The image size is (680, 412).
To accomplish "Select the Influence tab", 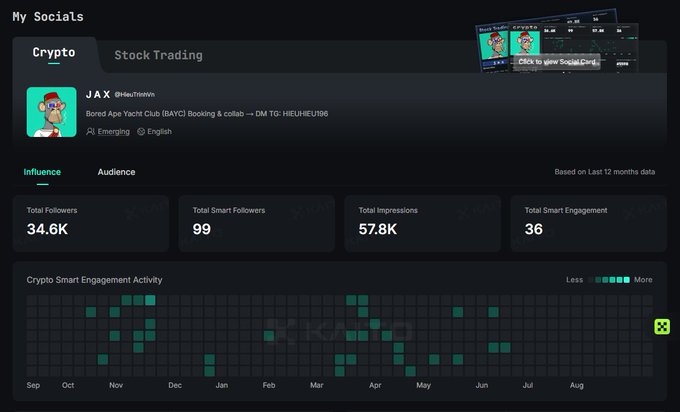I will 42,172.
